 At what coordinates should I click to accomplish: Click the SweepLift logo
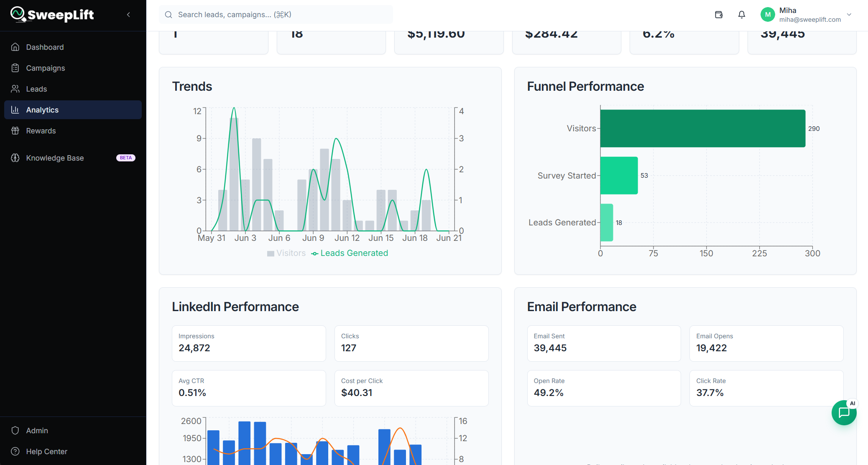tap(52, 15)
